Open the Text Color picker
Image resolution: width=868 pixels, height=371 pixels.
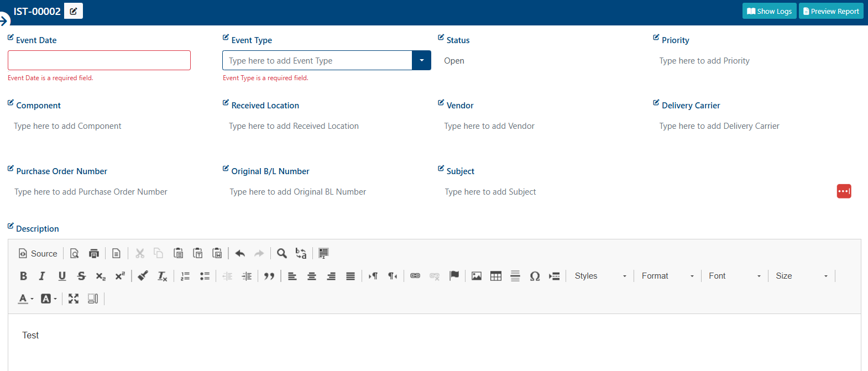[x=25, y=299]
